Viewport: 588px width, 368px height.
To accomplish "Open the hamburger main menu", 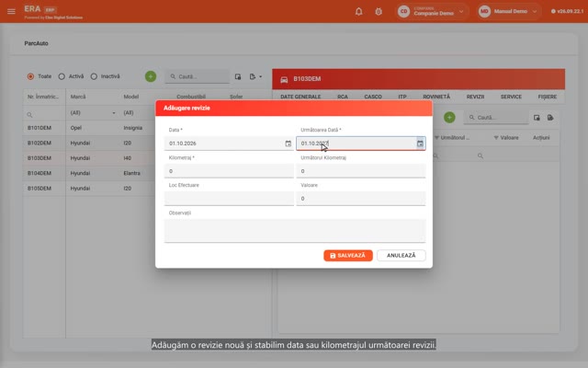I will (11, 11).
